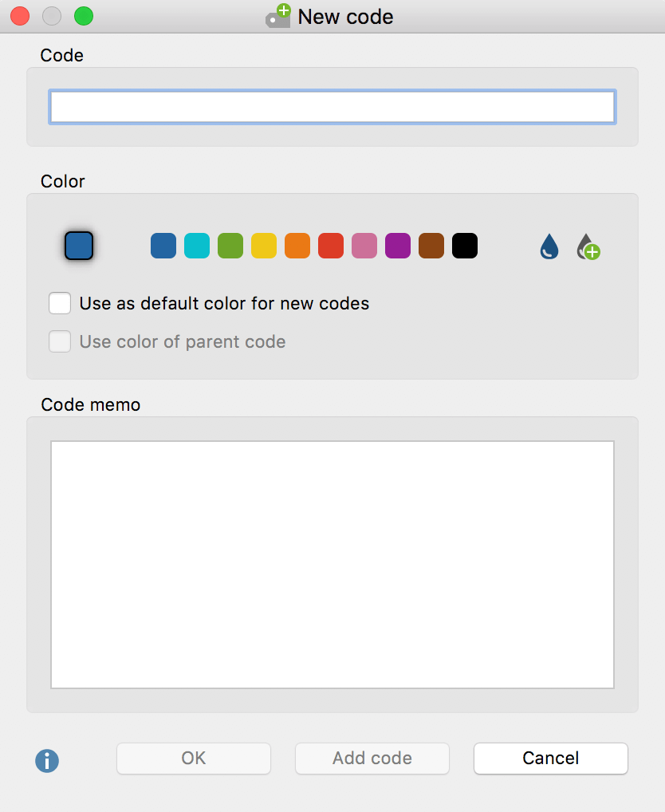Choose the green color swatch
This screenshot has height=812, width=665.
click(x=230, y=246)
